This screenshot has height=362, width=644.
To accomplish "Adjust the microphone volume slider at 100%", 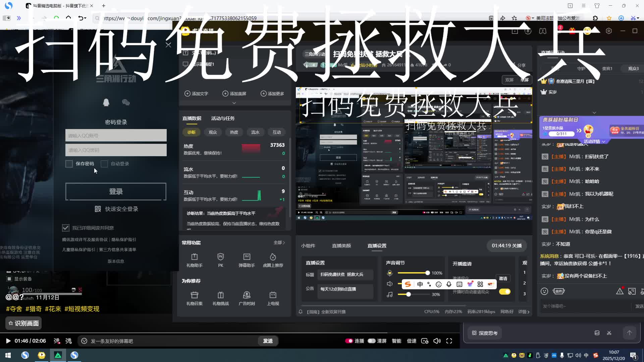I will pos(427,273).
